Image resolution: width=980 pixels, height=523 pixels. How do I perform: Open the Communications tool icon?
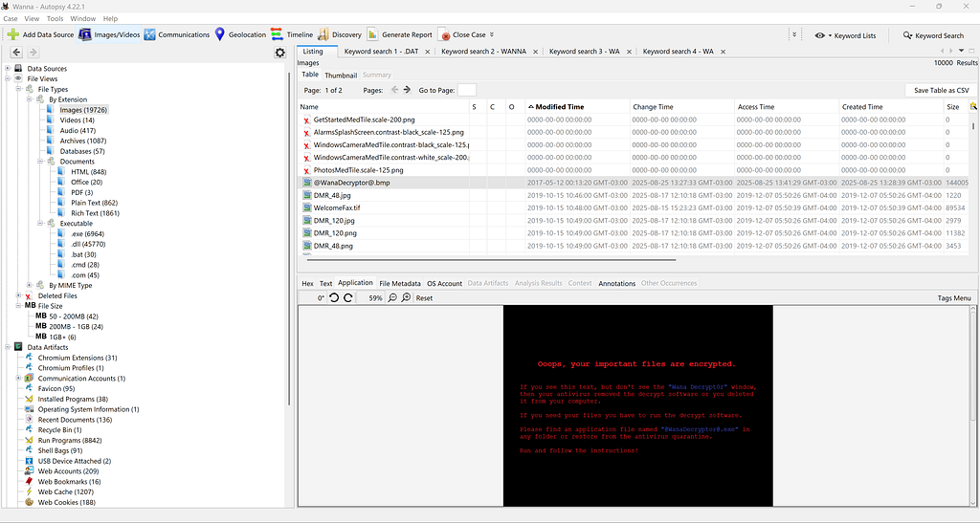(x=150, y=34)
